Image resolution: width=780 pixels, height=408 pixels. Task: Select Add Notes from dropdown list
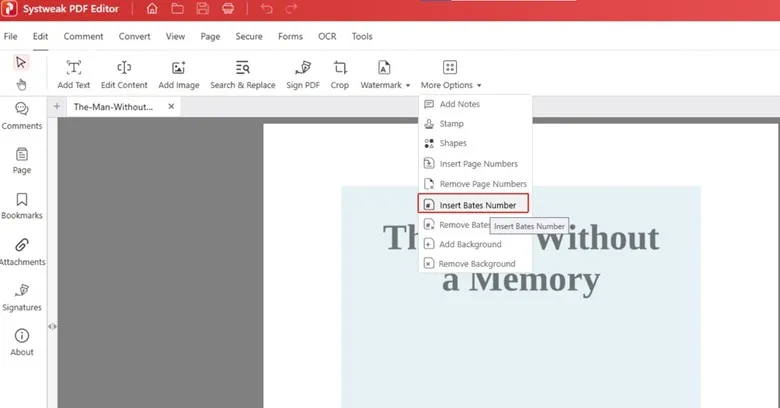(459, 104)
